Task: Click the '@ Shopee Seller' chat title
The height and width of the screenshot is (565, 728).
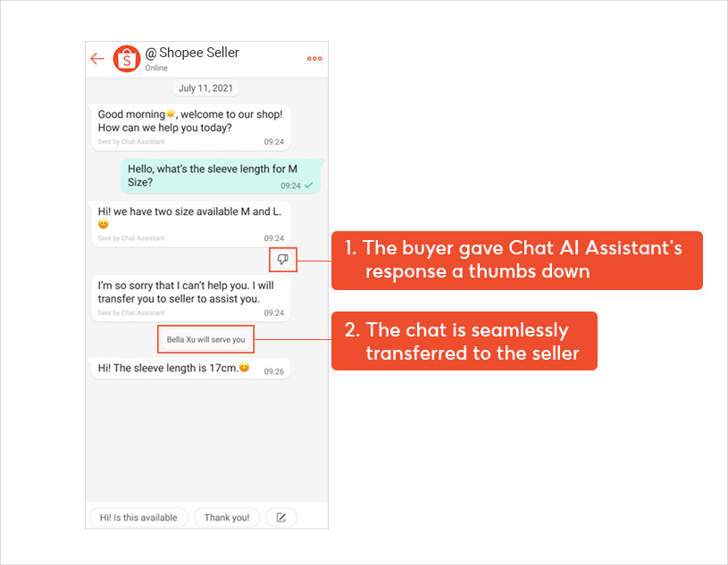Action: click(192, 53)
